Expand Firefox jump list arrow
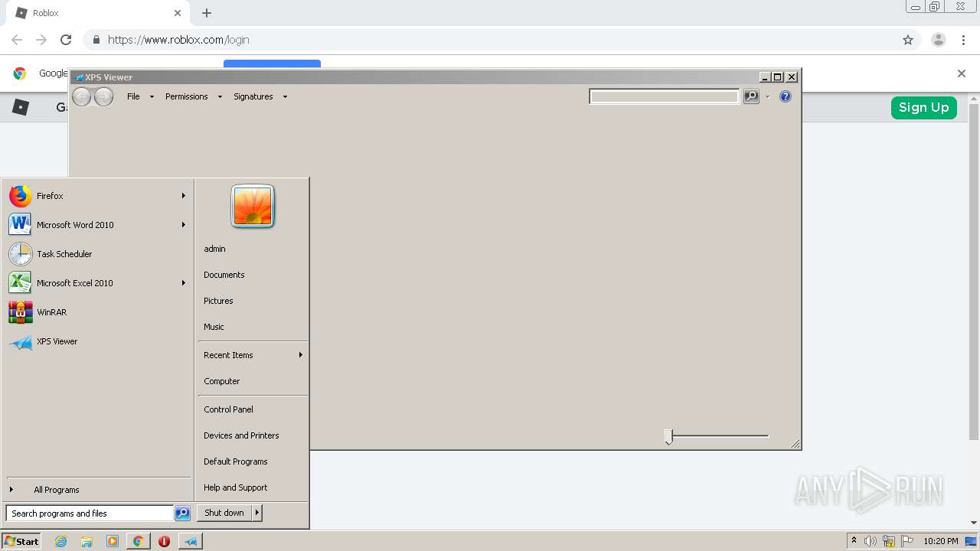This screenshot has width=980, height=551. [184, 196]
